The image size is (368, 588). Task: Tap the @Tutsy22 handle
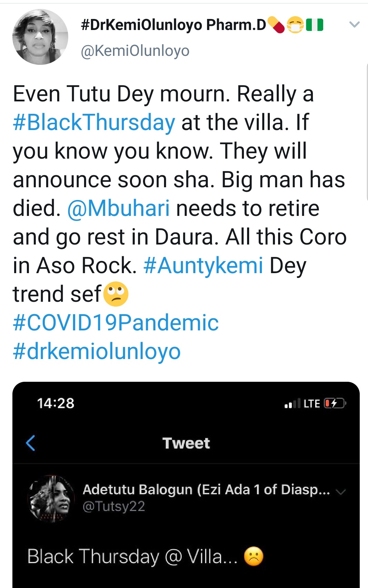coord(114,506)
